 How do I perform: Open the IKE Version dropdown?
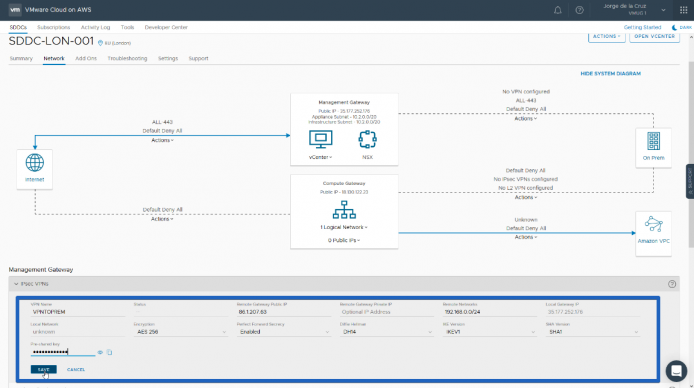coord(490,332)
